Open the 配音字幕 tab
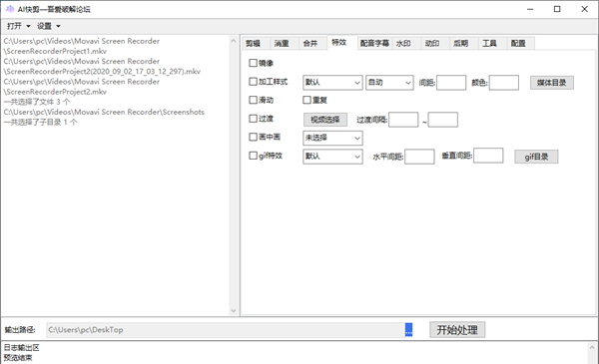 [x=374, y=44]
